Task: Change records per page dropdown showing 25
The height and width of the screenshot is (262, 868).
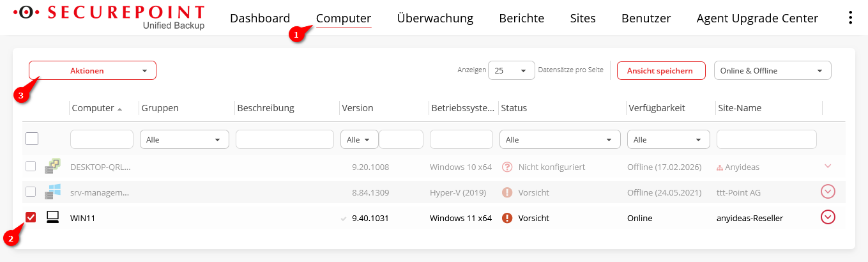Action: point(511,70)
